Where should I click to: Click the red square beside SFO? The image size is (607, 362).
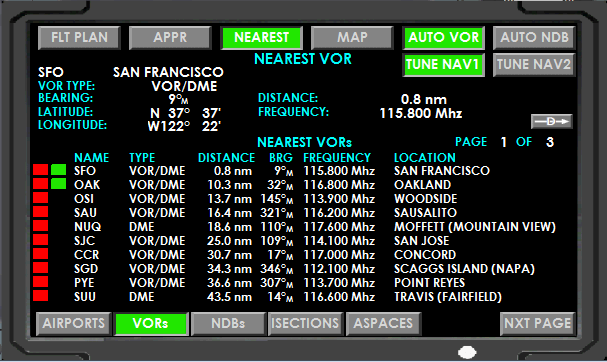pos(41,170)
